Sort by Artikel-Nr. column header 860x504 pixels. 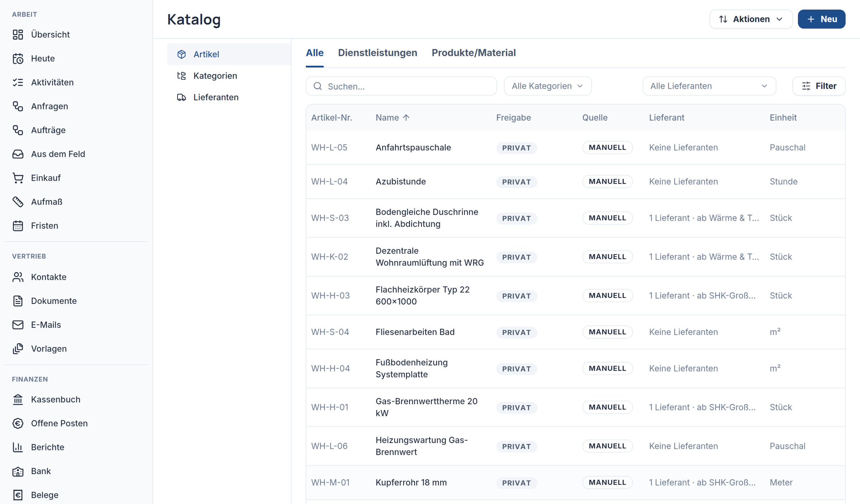pos(331,117)
